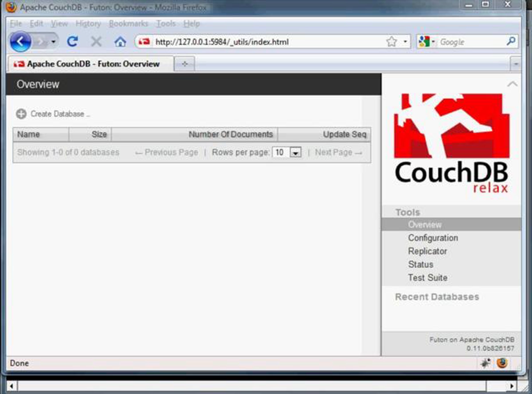Click the Forward navigation arrow

pyautogui.click(x=41, y=42)
